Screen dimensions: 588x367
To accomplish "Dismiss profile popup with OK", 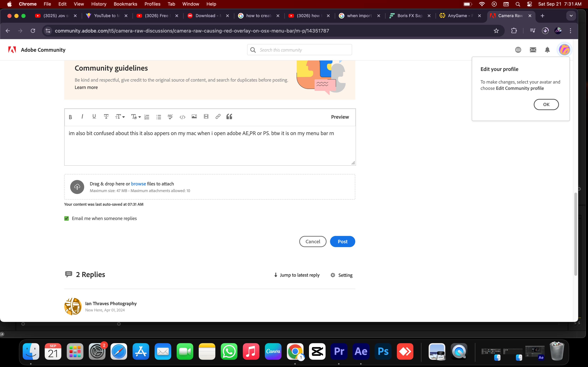I will [546, 104].
